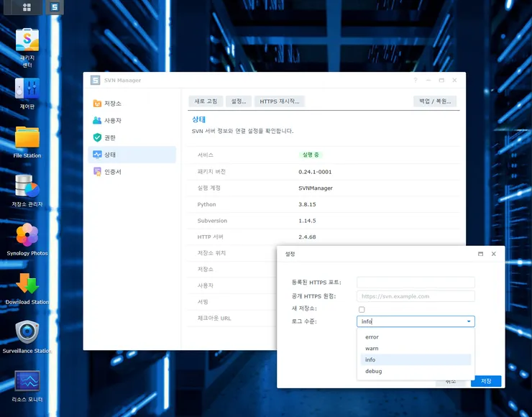Choose error from log level list

pos(416,337)
